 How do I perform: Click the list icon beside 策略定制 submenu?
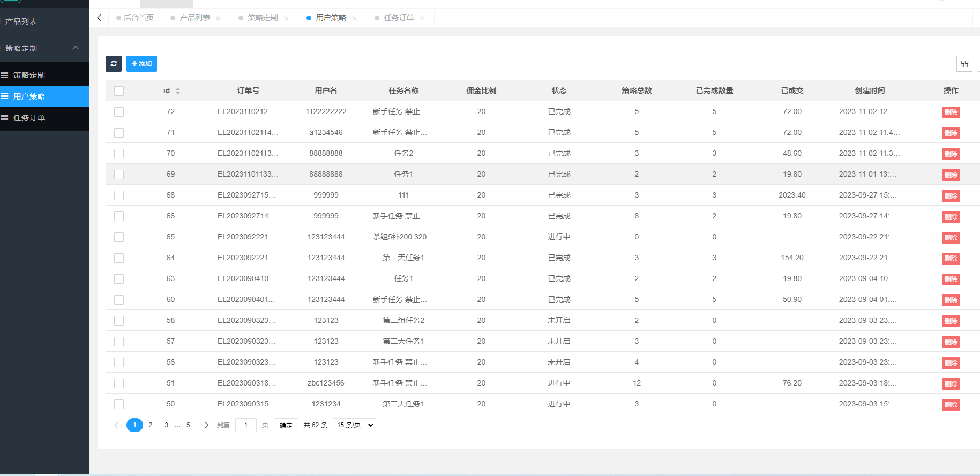[x=4, y=75]
